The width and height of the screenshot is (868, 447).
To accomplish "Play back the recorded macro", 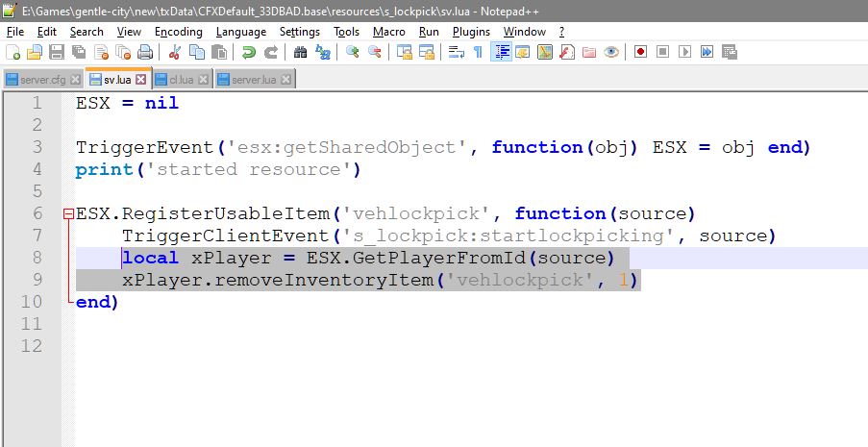I will [x=684, y=53].
